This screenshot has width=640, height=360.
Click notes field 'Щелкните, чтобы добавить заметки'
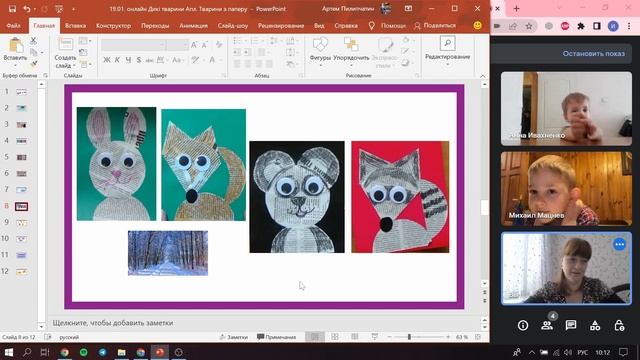coord(113,323)
